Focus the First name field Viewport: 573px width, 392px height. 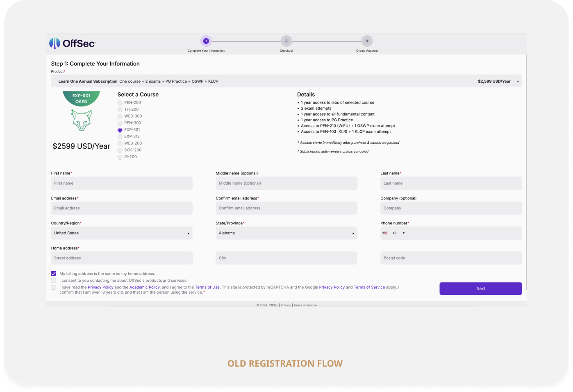tap(122, 183)
